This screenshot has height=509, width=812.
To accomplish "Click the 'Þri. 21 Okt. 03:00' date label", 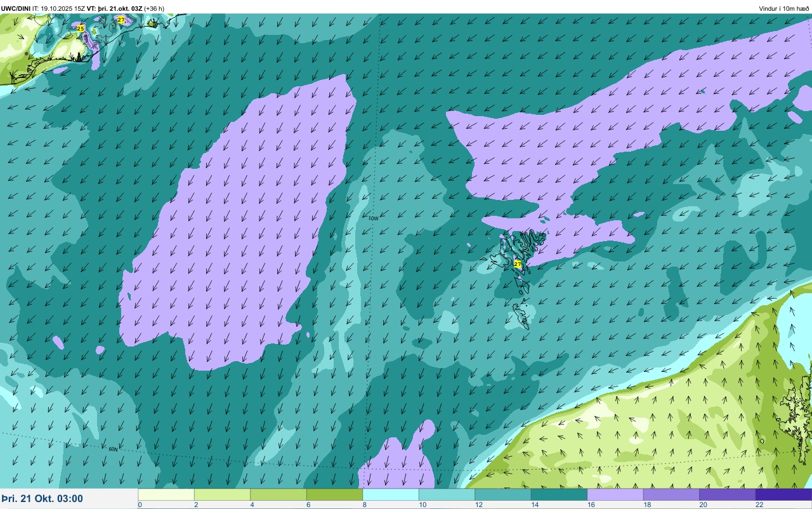I will point(42,499).
